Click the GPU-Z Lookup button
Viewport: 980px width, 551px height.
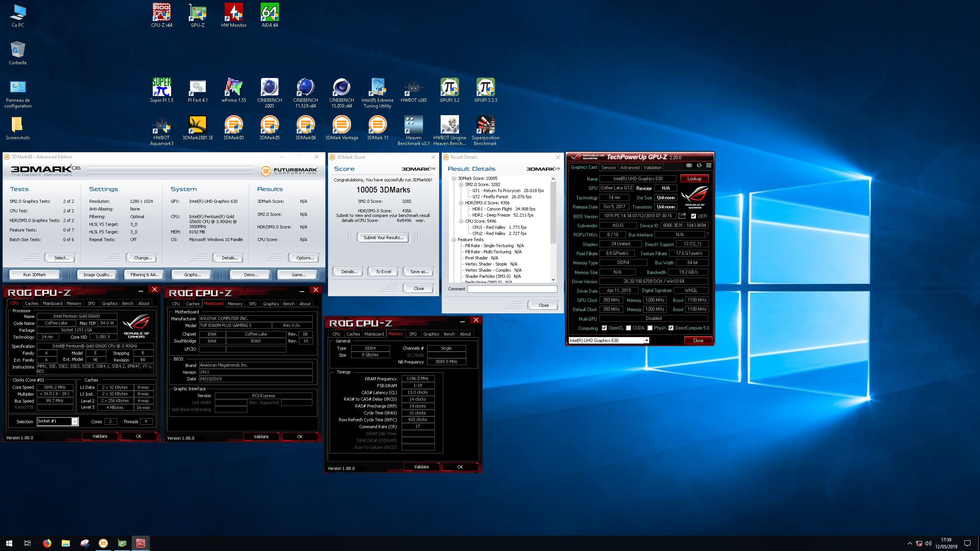click(x=694, y=178)
